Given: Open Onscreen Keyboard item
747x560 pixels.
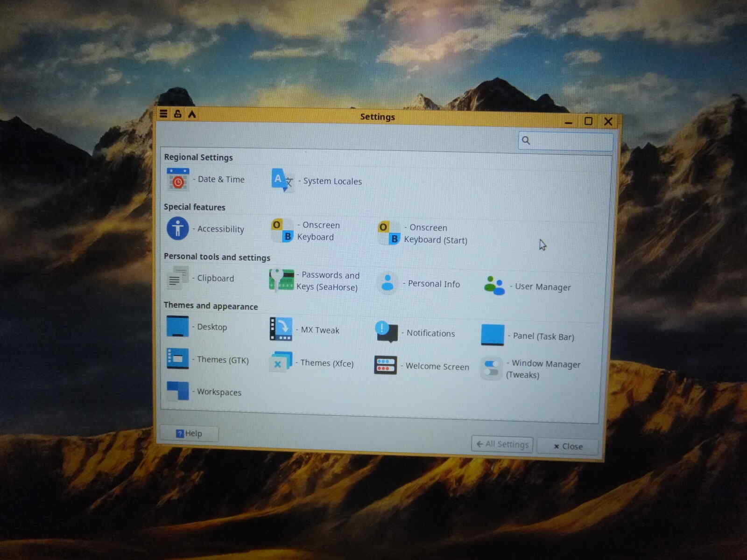Looking at the screenshot, I should tap(306, 231).
